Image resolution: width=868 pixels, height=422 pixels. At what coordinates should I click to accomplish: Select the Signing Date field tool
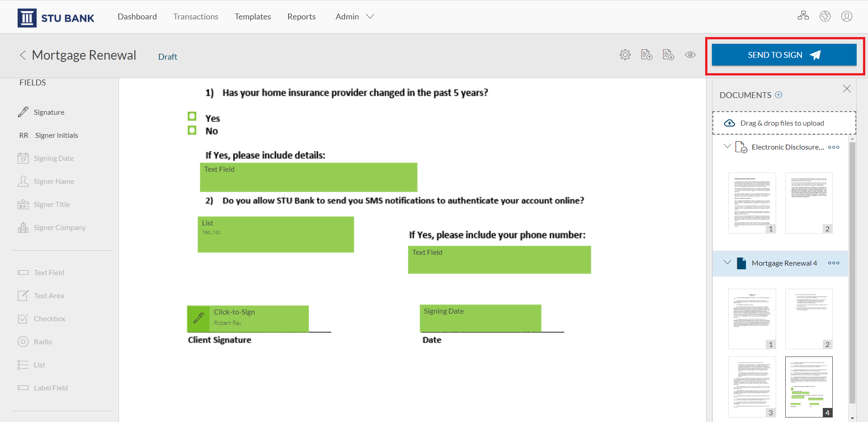(x=46, y=158)
